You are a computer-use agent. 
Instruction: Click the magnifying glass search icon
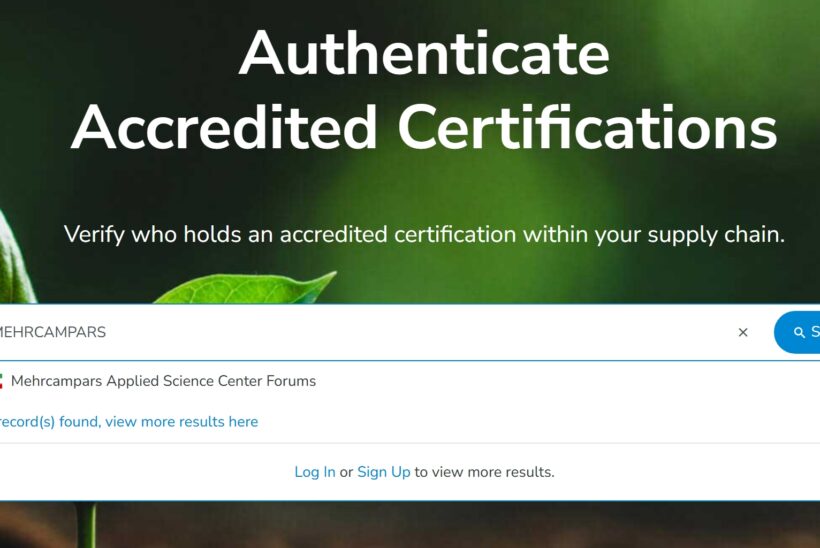(x=799, y=332)
